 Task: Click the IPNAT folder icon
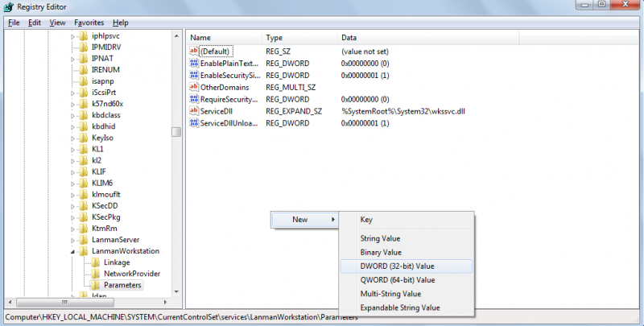point(84,59)
